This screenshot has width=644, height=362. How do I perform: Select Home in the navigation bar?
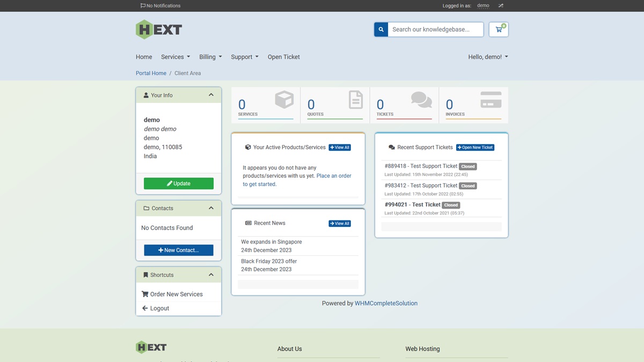tap(144, 57)
